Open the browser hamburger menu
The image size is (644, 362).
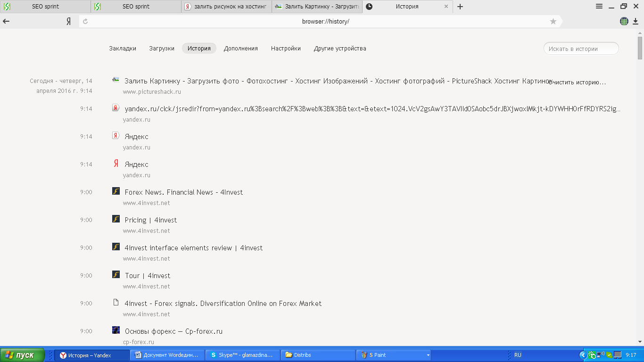(599, 6)
